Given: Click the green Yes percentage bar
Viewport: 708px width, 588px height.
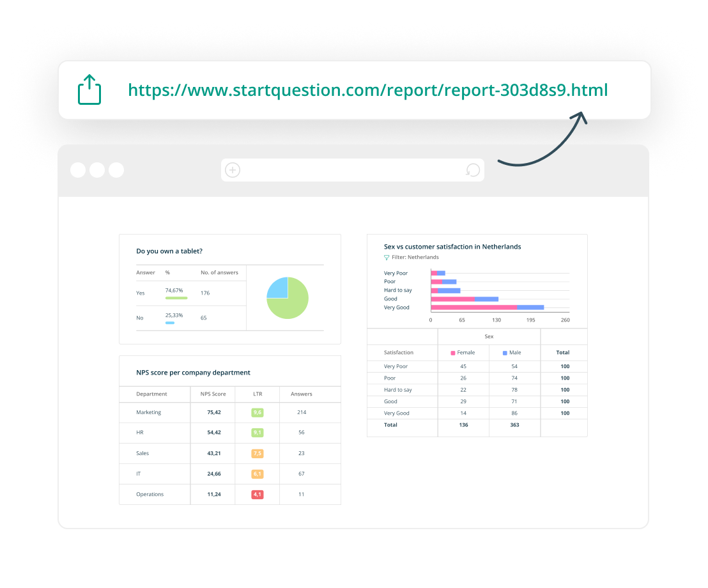Looking at the screenshot, I should 176,298.
